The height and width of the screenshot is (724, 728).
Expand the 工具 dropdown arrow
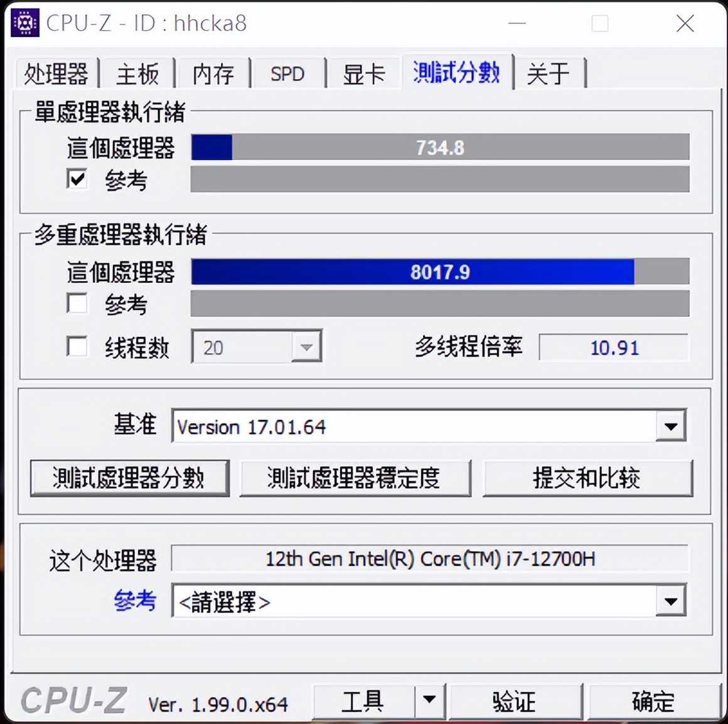[430, 701]
